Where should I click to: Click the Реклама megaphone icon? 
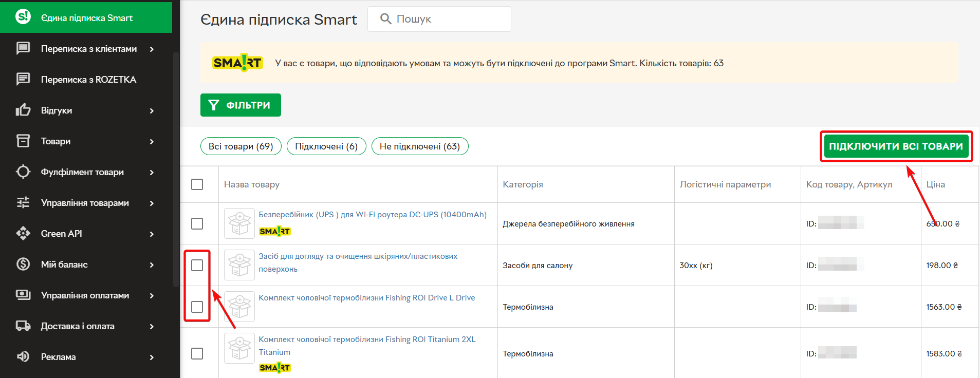pyautogui.click(x=23, y=356)
